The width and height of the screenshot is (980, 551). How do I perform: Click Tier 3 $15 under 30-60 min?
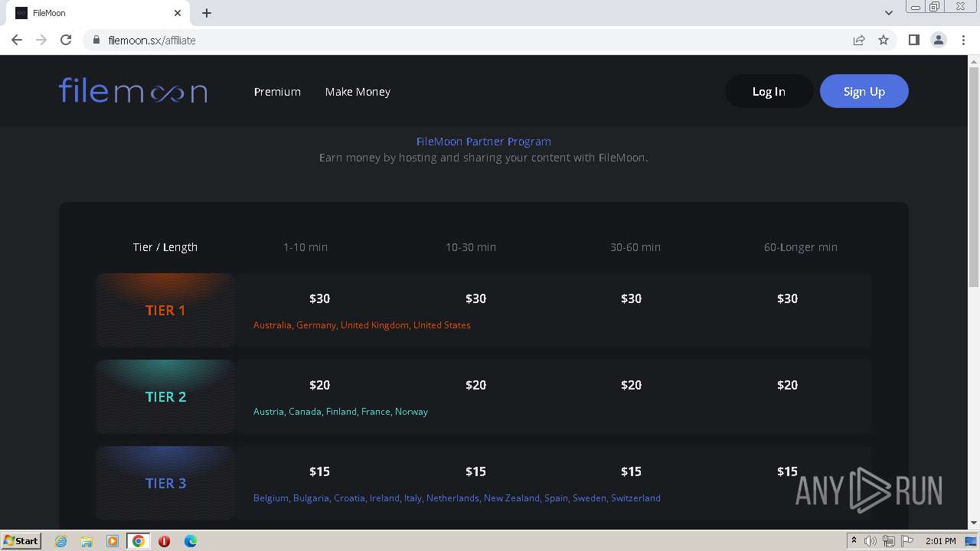(631, 471)
